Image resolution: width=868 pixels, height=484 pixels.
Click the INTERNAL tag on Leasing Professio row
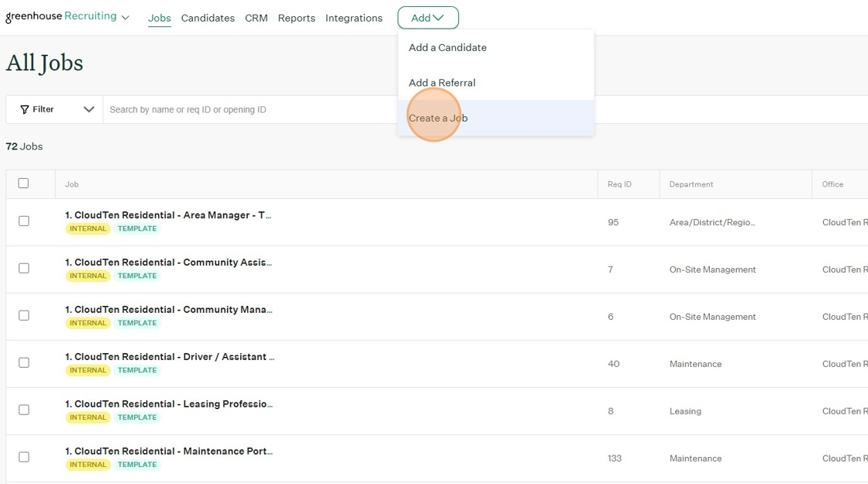pyautogui.click(x=88, y=417)
